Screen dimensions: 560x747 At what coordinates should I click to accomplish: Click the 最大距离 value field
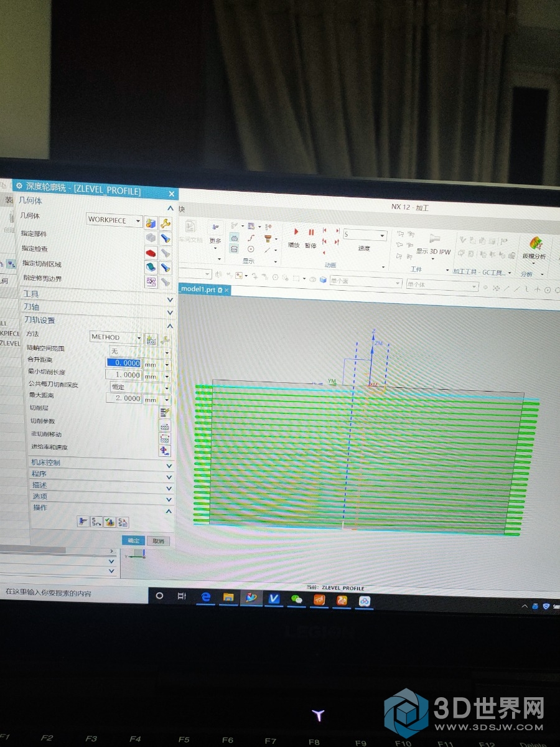(124, 398)
